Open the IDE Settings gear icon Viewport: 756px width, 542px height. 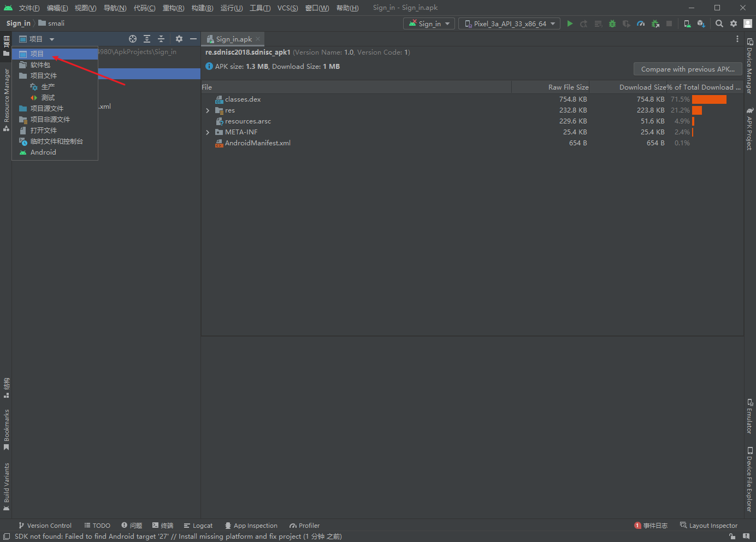click(733, 23)
